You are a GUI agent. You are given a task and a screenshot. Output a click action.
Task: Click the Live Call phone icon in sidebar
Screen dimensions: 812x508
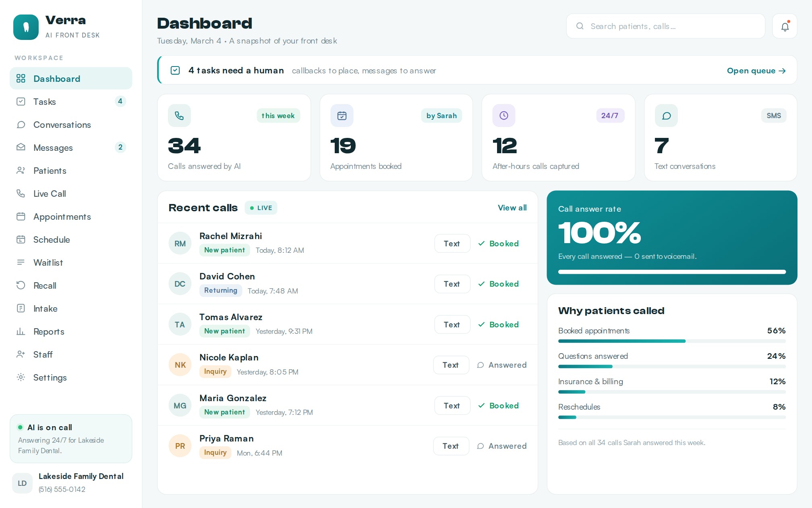pyautogui.click(x=21, y=194)
